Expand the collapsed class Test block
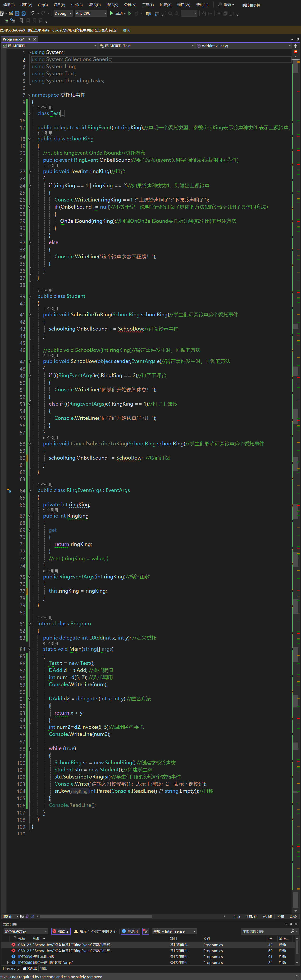Viewport: 301px width, 980px height. (x=29, y=113)
